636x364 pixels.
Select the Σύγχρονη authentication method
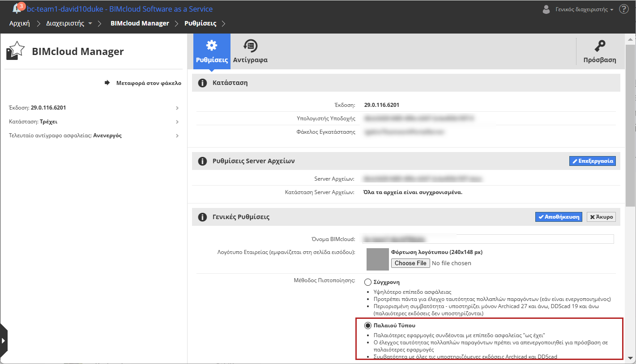(368, 282)
